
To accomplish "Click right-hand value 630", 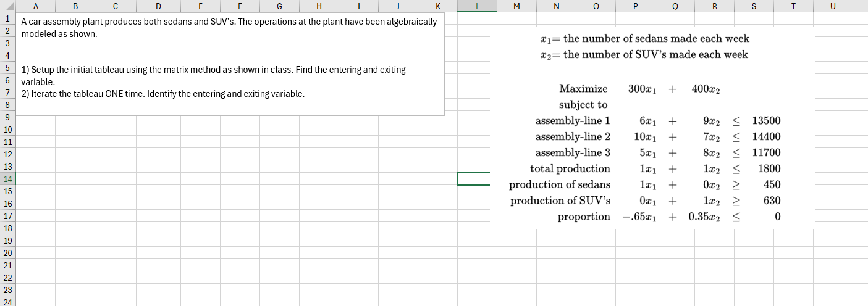I will tap(772, 201).
